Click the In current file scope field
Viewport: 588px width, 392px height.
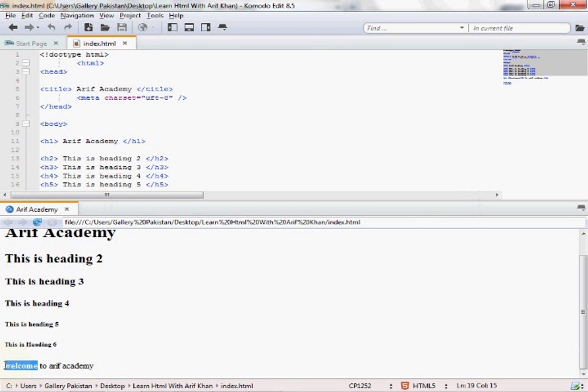[x=519, y=28]
